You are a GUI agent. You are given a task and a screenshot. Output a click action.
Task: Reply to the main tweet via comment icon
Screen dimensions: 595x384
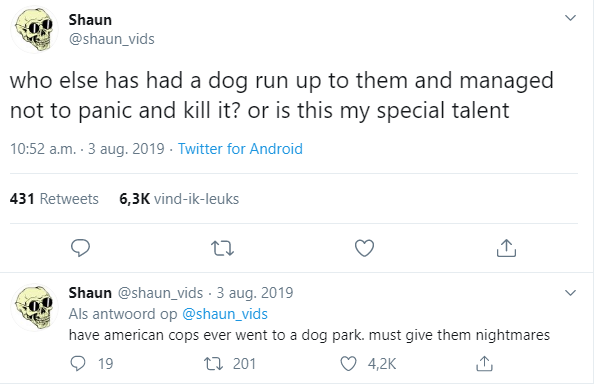(80, 248)
